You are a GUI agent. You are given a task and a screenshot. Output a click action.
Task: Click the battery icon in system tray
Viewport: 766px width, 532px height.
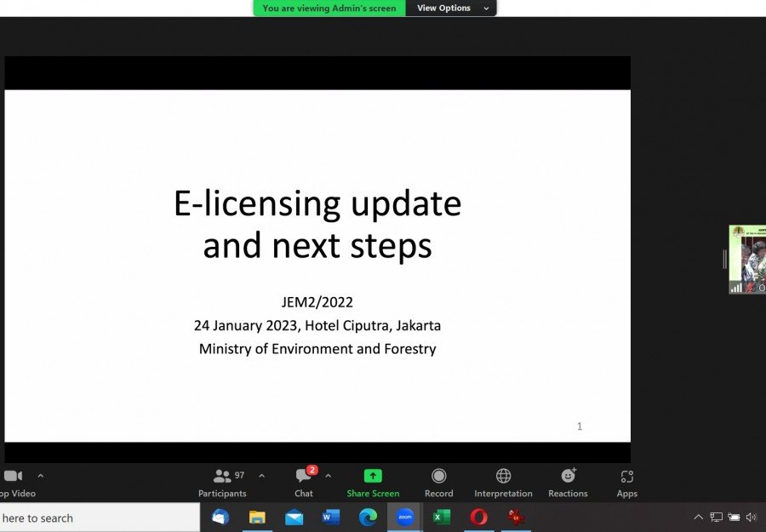pos(734,517)
